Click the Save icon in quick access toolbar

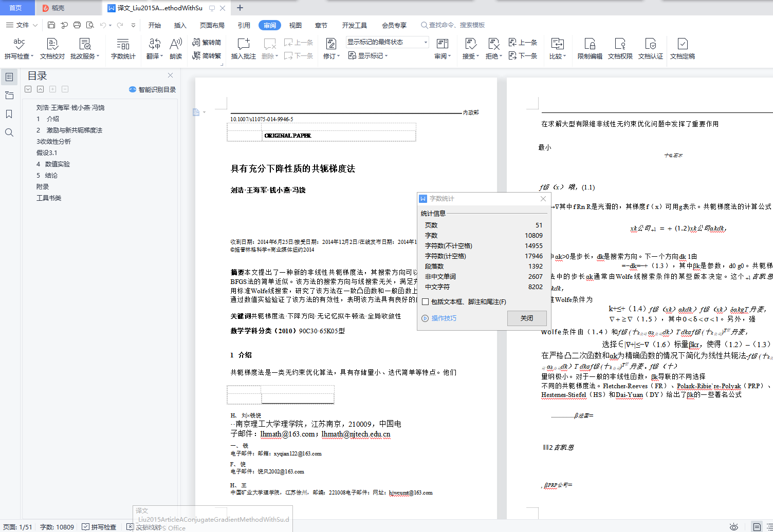pos(51,25)
